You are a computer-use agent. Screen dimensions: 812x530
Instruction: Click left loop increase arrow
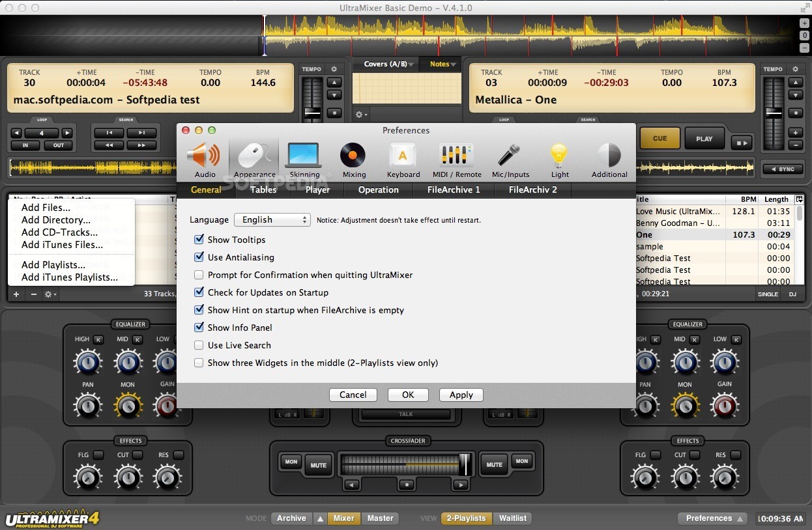coord(66,133)
